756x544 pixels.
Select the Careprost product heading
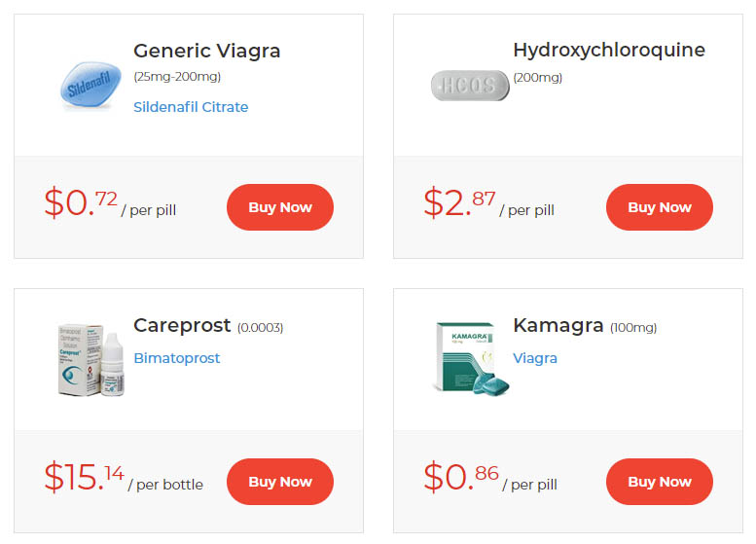[182, 326]
